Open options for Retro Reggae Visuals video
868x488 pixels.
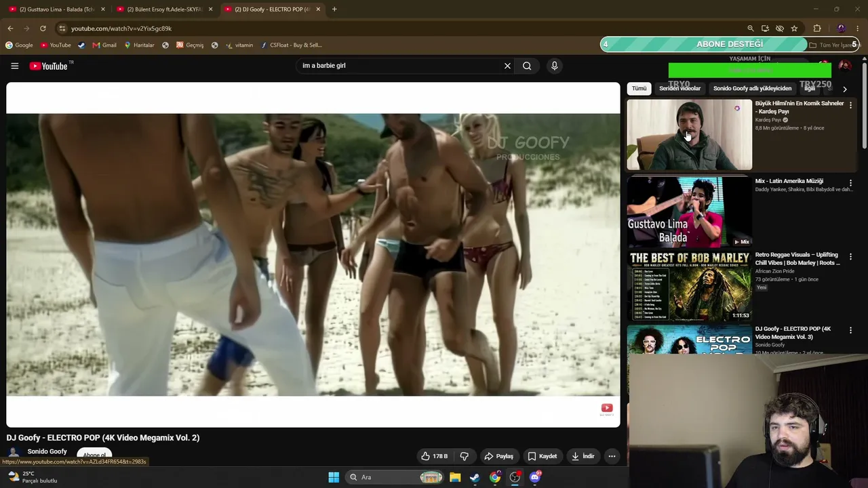850,257
